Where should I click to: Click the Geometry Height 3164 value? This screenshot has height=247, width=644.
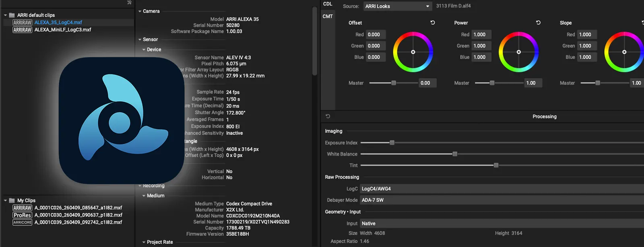click(x=517, y=233)
